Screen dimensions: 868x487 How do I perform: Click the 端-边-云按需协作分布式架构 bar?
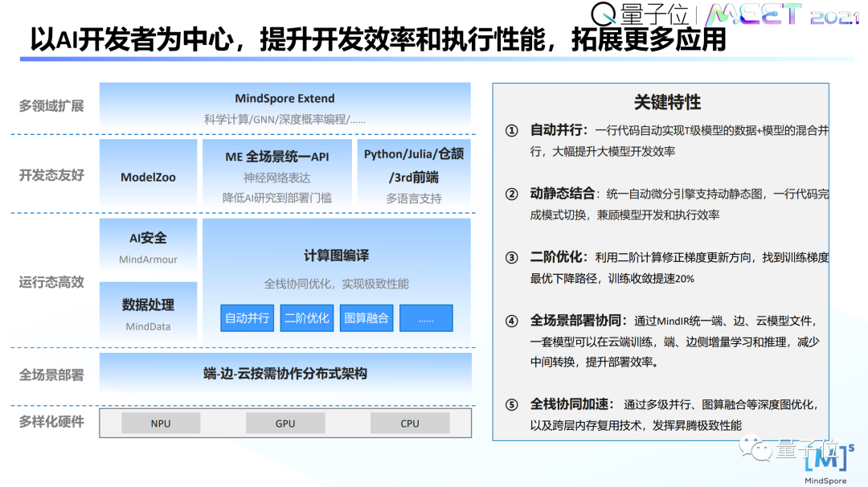pyautogui.click(x=285, y=374)
